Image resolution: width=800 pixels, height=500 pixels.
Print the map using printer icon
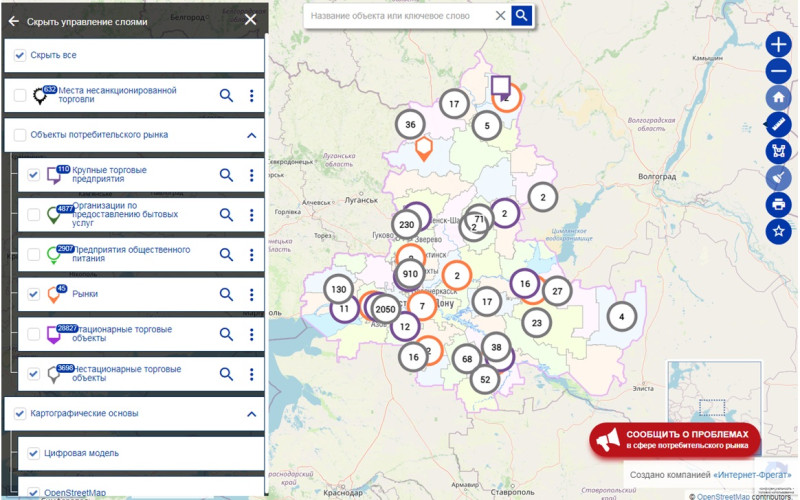779,204
